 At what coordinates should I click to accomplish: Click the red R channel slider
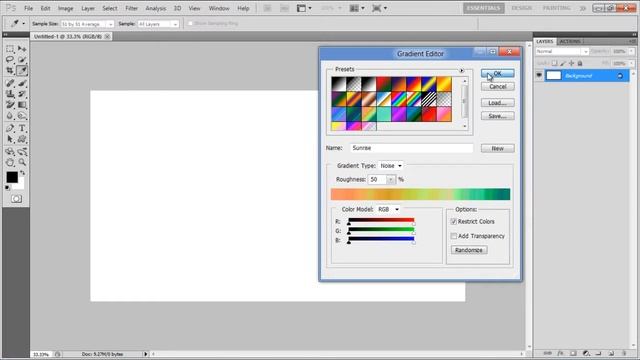point(381,220)
